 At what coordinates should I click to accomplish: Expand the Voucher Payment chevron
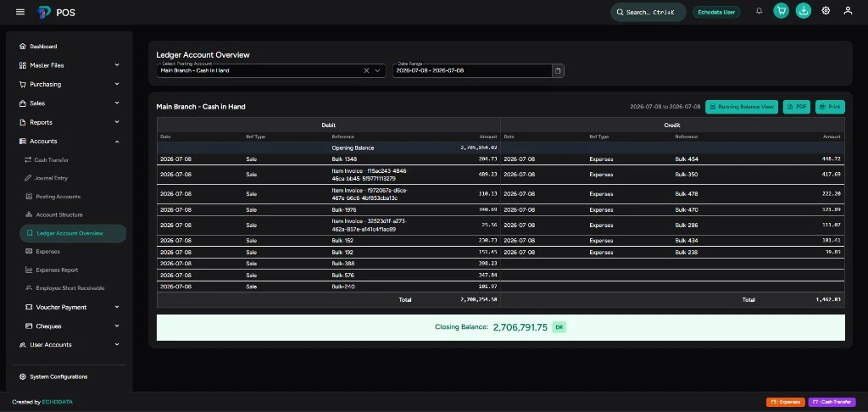pyautogui.click(x=117, y=307)
